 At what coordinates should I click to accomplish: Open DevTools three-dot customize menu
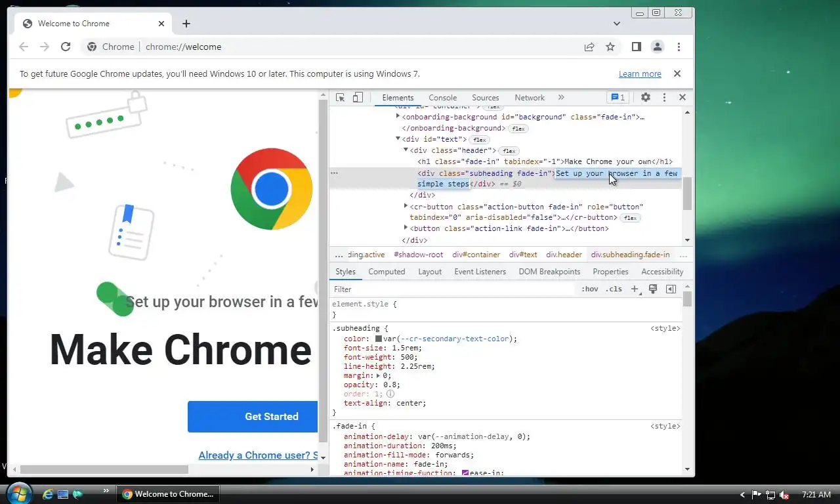664,97
